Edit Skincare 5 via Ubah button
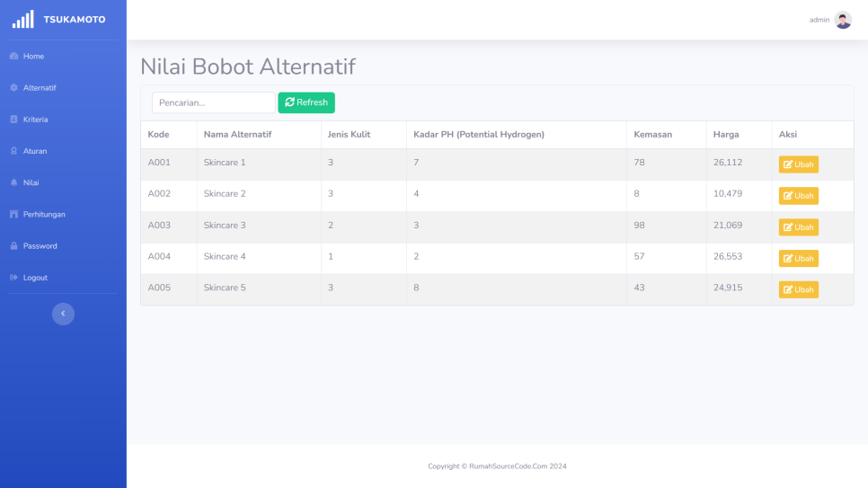The height and width of the screenshot is (488, 868). point(798,289)
